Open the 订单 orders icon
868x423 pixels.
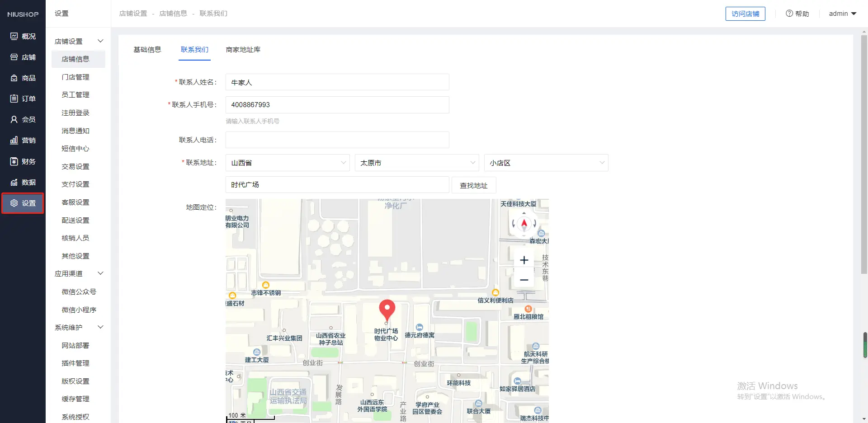14,99
